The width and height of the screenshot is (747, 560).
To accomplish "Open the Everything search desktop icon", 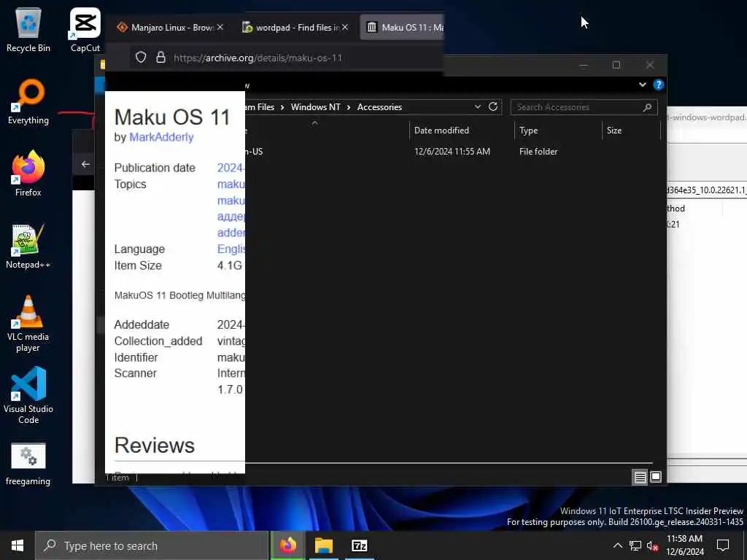I will 28,102.
